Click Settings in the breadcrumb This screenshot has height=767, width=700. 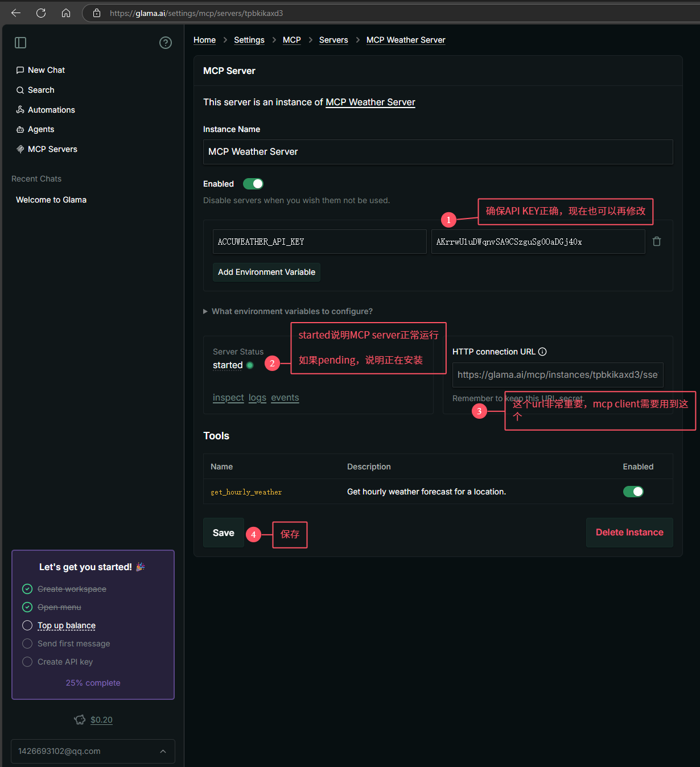(249, 40)
